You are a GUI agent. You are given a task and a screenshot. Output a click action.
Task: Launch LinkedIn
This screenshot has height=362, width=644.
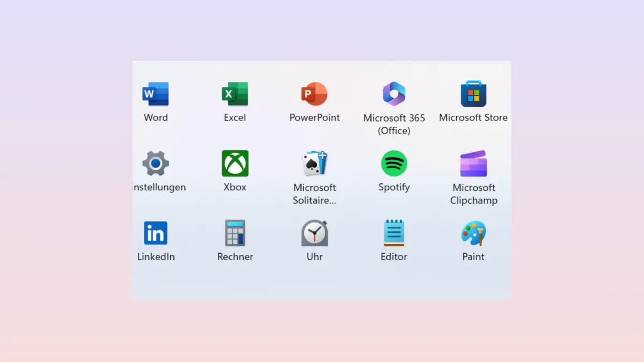155,232
